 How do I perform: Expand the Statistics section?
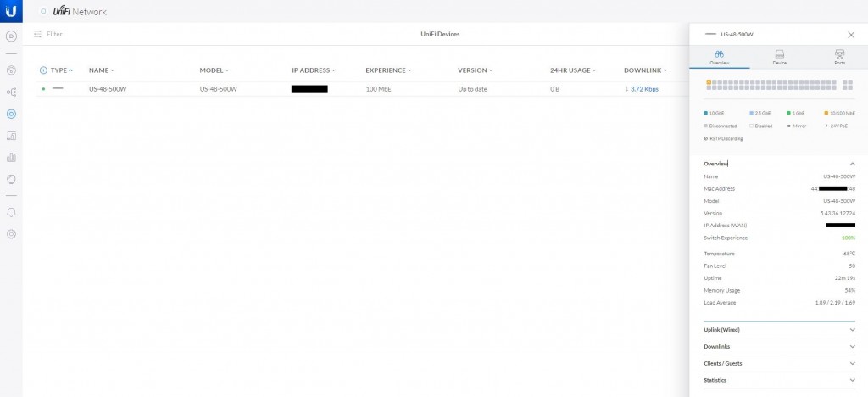(x=779, y=380)
